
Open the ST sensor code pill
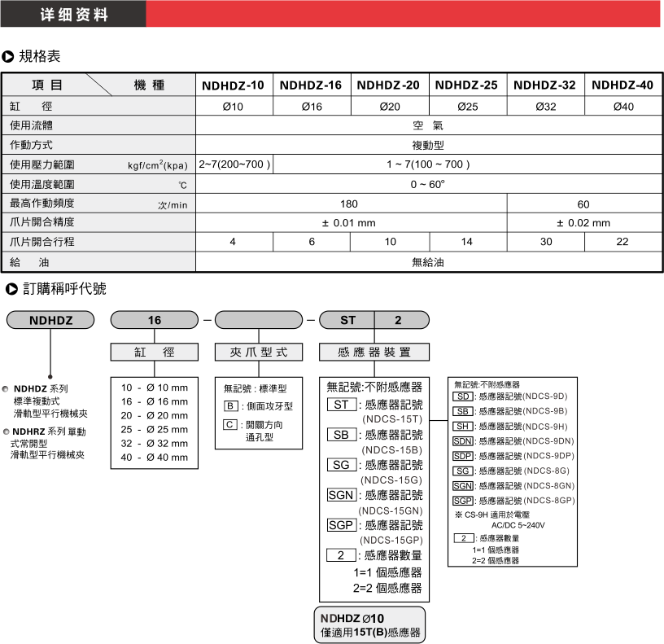347,321
